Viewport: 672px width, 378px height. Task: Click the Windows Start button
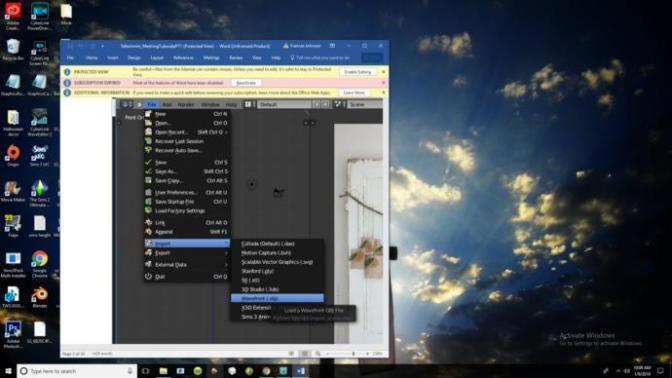[x=8, y=371]
